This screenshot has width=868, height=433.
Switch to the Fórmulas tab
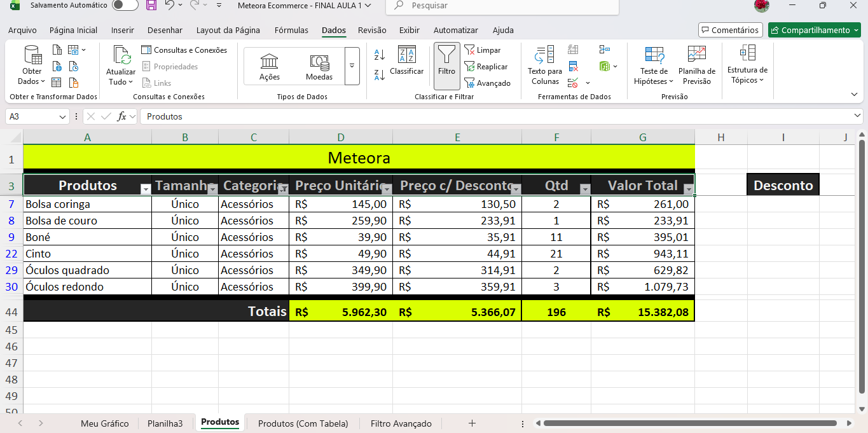[x=291, y=30]
